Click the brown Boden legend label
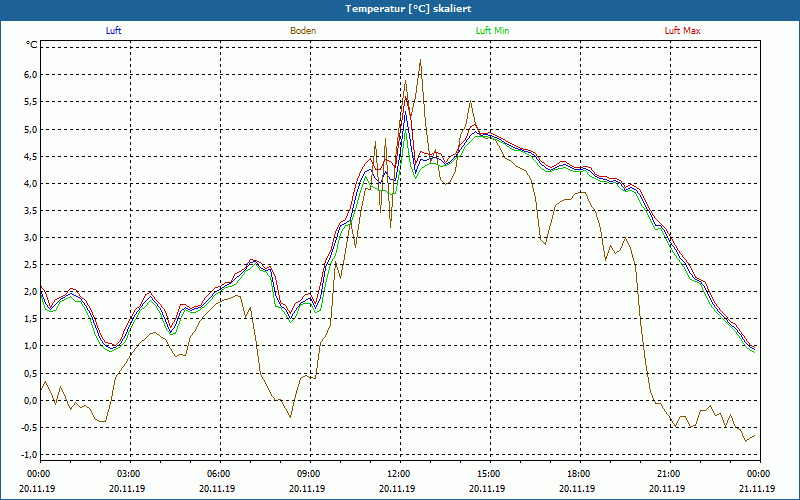Screen dimensions: 800x500 303,31
